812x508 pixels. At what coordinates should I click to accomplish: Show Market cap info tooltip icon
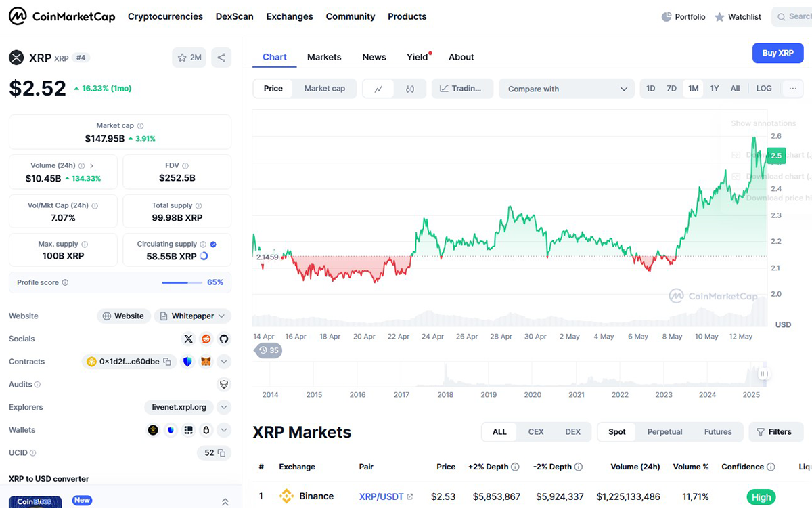140,126
